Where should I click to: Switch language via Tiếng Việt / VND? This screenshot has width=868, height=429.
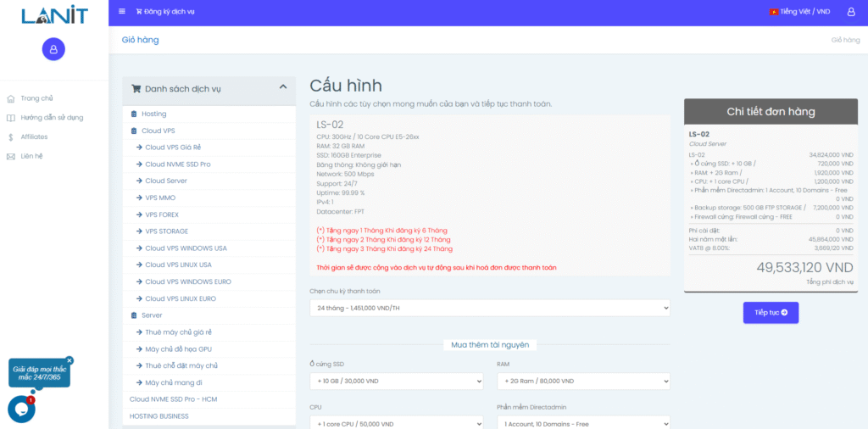point(799,12)
